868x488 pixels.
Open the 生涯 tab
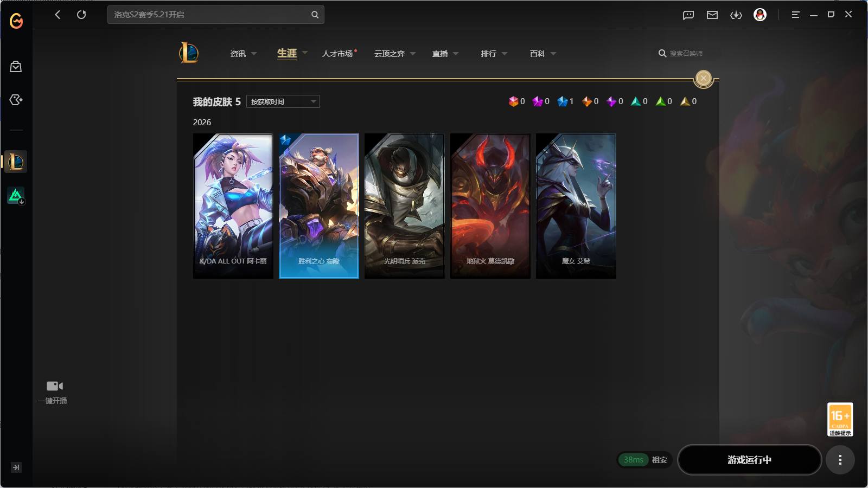click(287, 53)
